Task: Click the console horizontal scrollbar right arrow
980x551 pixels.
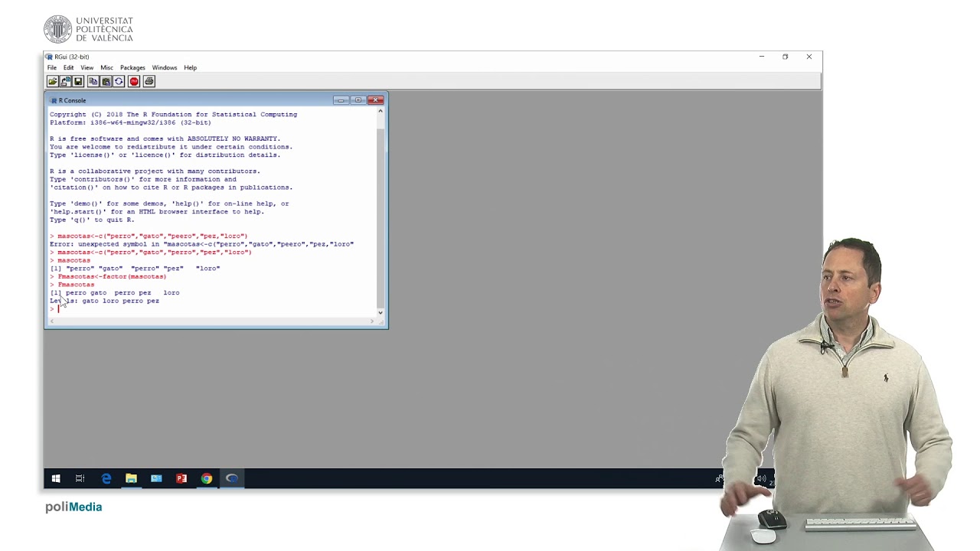Action: (x=372, y=321)
